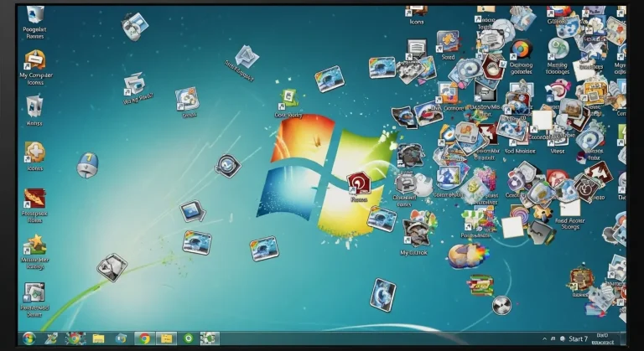Select the blue helmet icon numbered 7
The height and width of the screenshot is (351, 644).
[87, 165]
